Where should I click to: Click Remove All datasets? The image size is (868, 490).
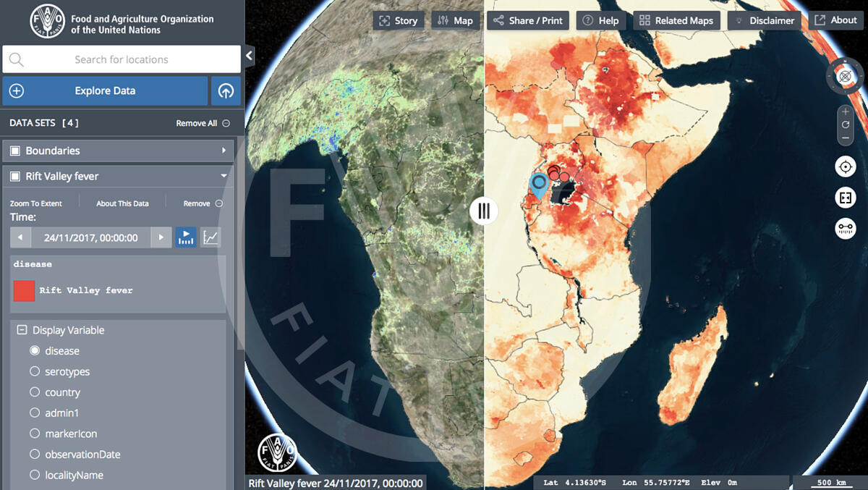(x=197, y=124)
